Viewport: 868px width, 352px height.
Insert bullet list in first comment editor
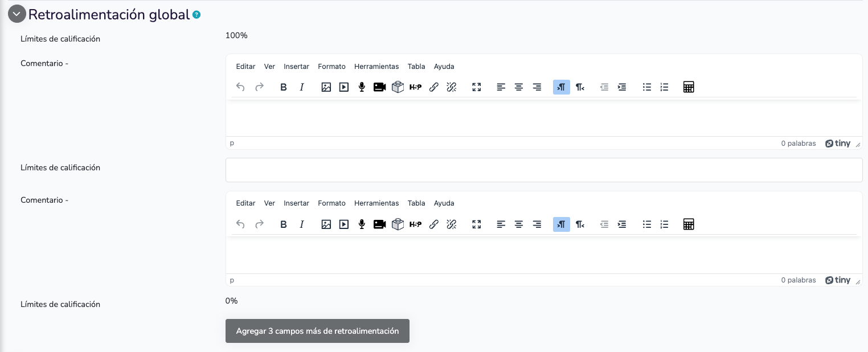[647, 87]
